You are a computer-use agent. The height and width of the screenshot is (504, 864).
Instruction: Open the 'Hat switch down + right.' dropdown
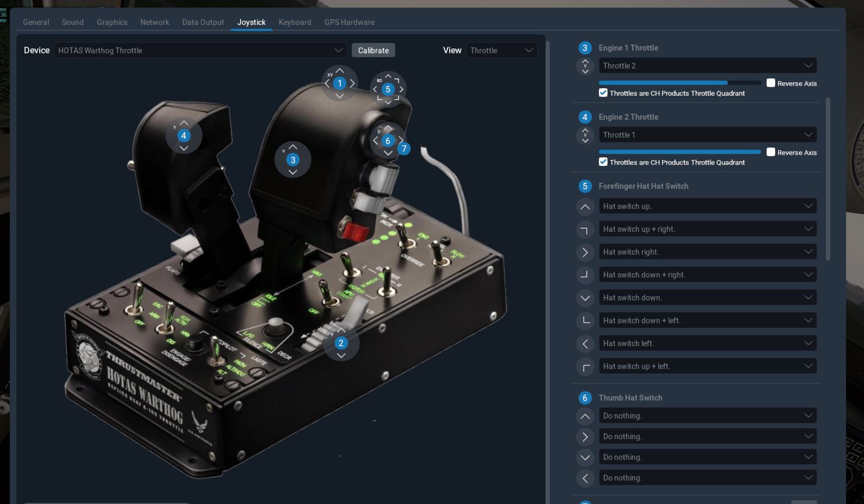tap(707, 275)
